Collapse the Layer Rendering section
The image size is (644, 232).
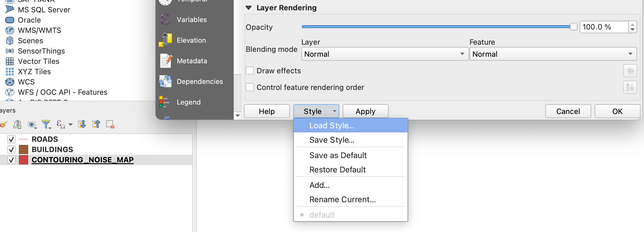point(249,8)
